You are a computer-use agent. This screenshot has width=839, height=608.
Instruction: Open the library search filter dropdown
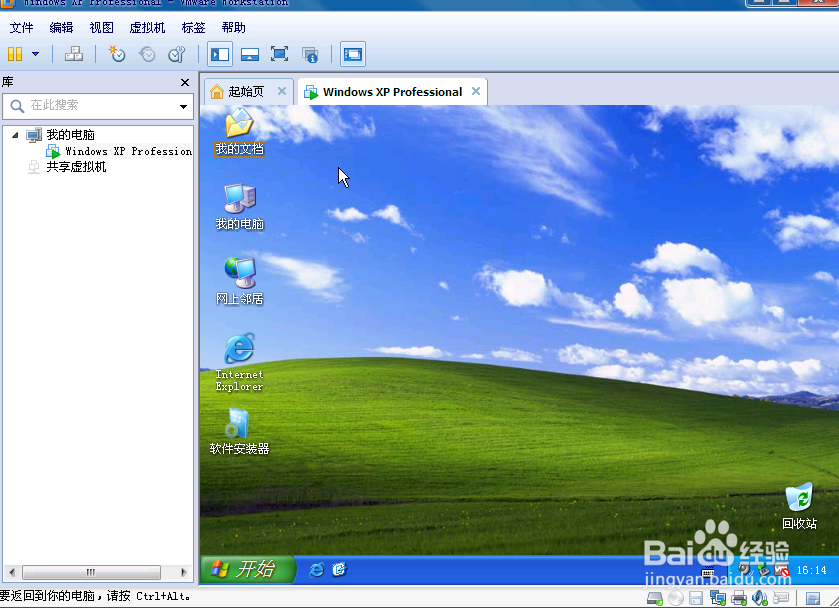(184, 107)
